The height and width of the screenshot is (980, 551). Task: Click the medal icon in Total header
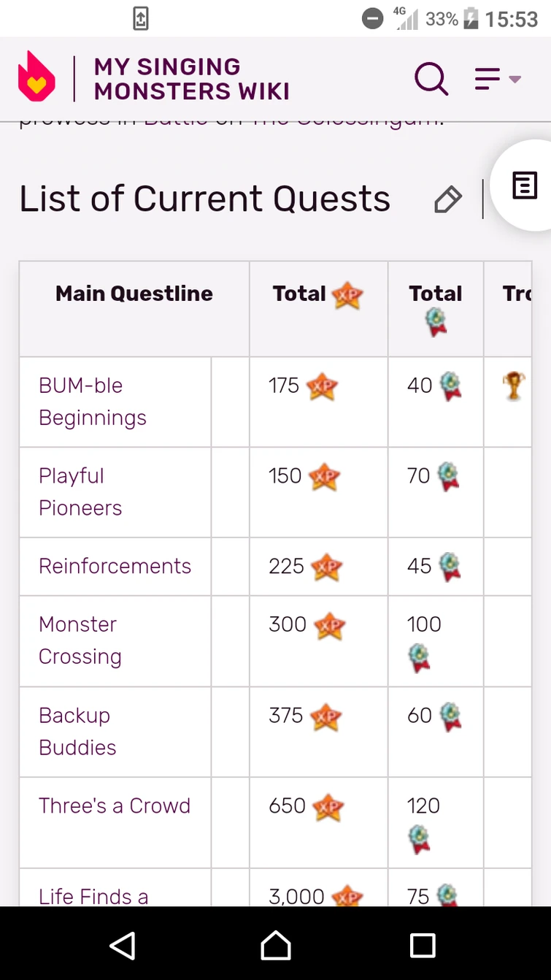tap(436, 322)
